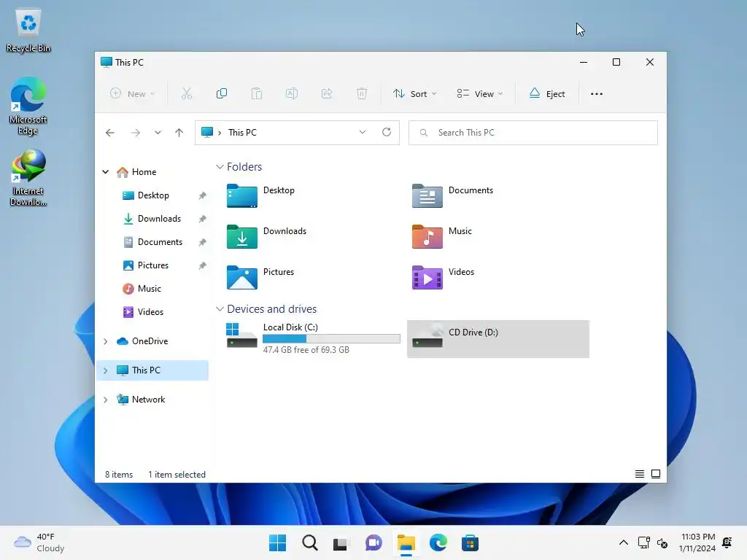Open the weather widget showing Cloudy
The height and width of the screenshot is (560, 747).
(39, 542)
